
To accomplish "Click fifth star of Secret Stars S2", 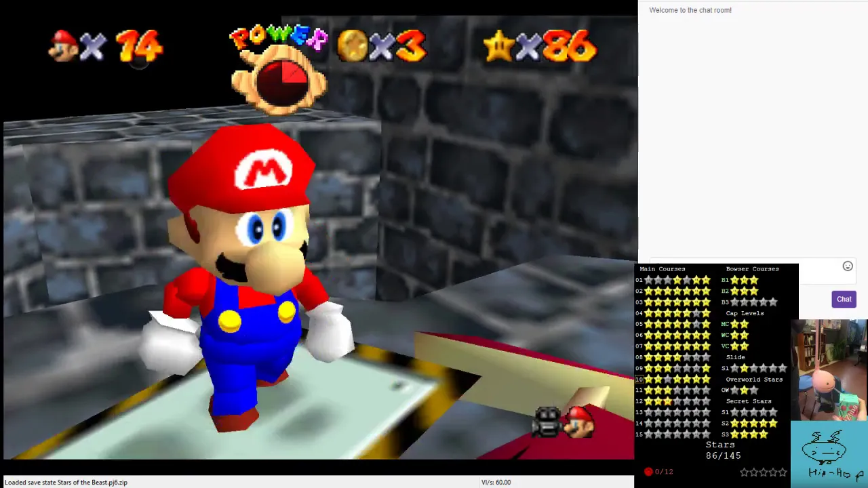I will click(x=772, y=424).
